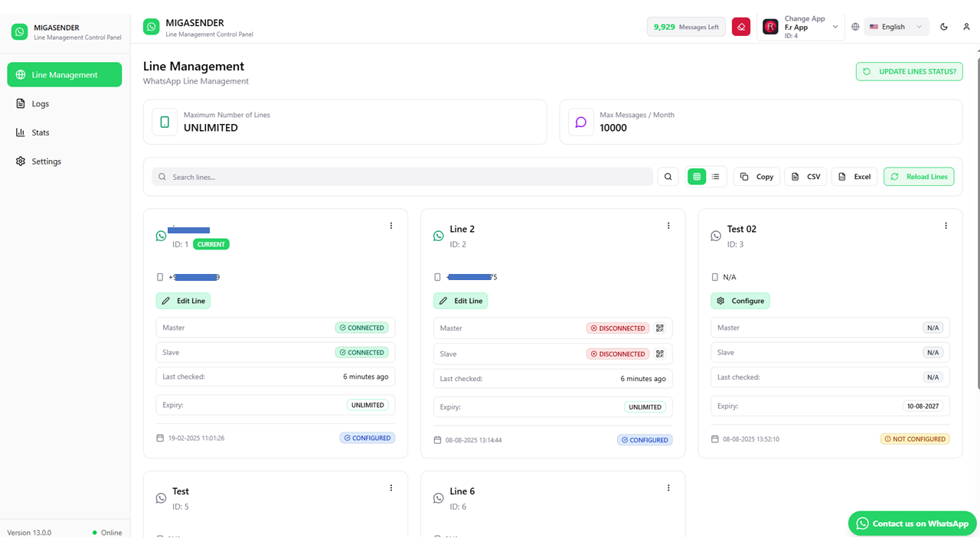Switch to list view layout
The image size is (980, 551).
click(x=716, y=177)
